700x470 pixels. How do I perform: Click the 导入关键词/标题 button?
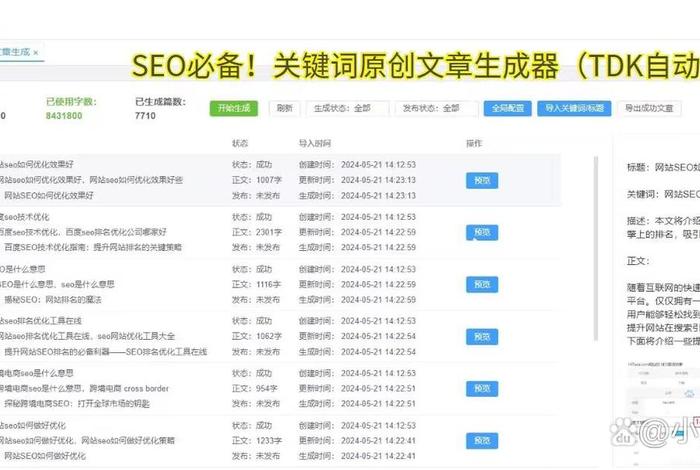(x=574, y=108)
